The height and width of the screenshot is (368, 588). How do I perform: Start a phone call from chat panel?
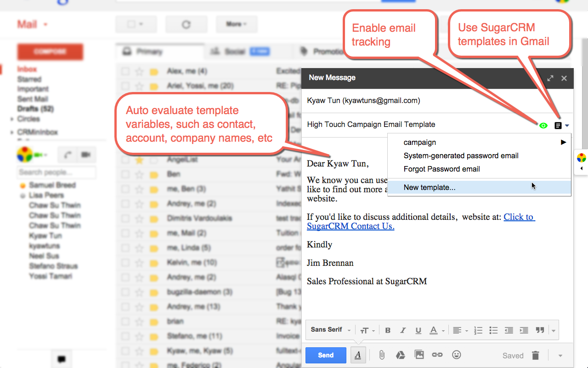pos(68,155)
